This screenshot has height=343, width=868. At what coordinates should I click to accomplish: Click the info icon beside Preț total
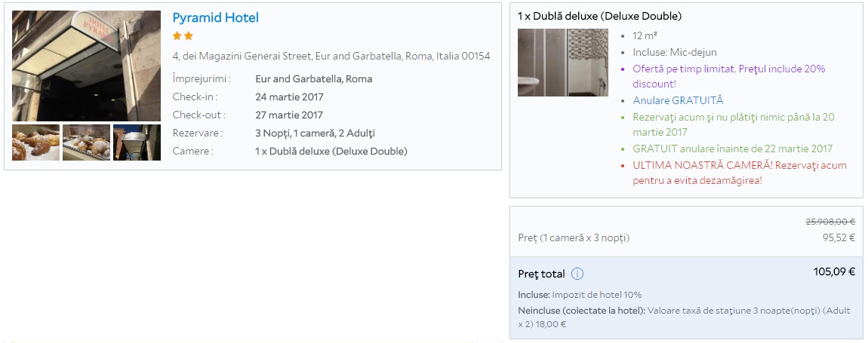577,274
